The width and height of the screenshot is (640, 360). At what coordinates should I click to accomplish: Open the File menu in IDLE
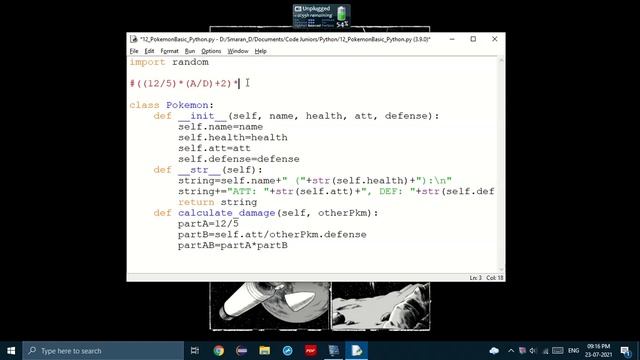[134, 51]
